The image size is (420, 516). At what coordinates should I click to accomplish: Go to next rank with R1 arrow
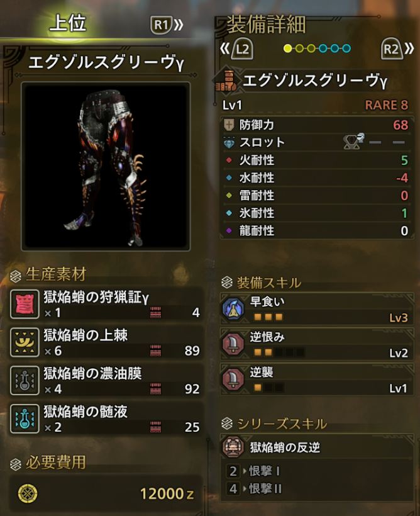click(167, 25)
